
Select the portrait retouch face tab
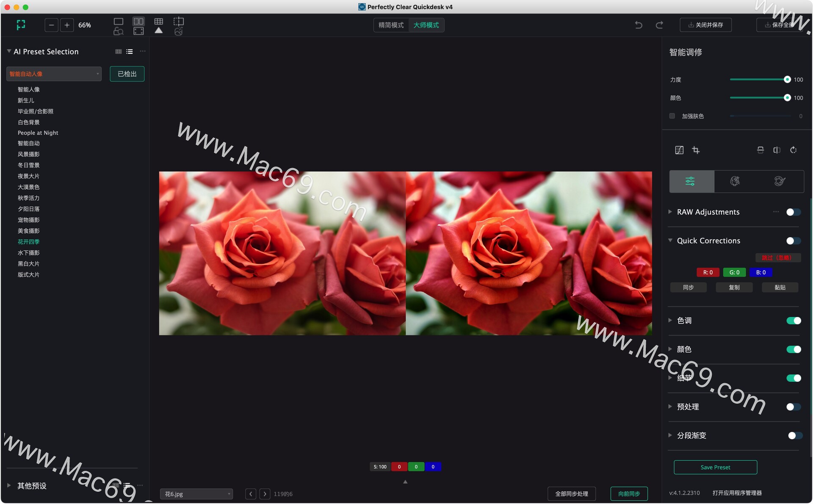coord(735,181)
